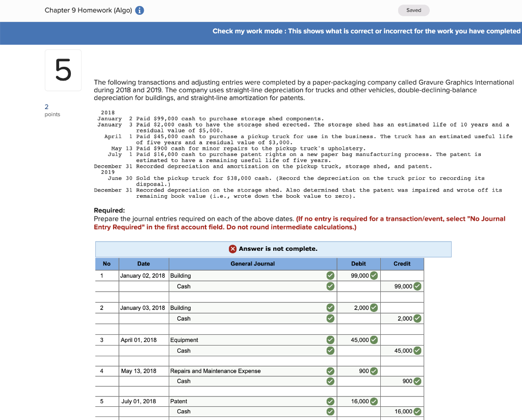
Task: Click the red X icon beside 'Answer is not complete'
Action: 232,249
